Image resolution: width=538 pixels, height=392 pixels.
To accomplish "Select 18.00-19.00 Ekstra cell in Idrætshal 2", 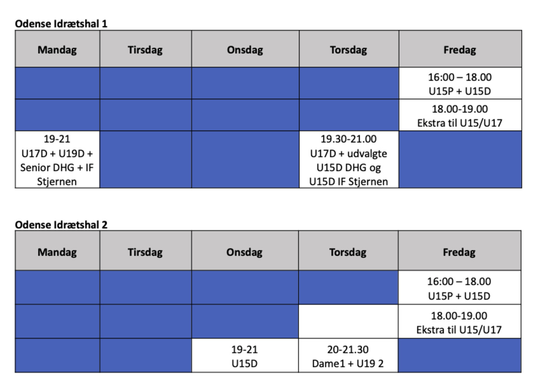I will (460, 321).
